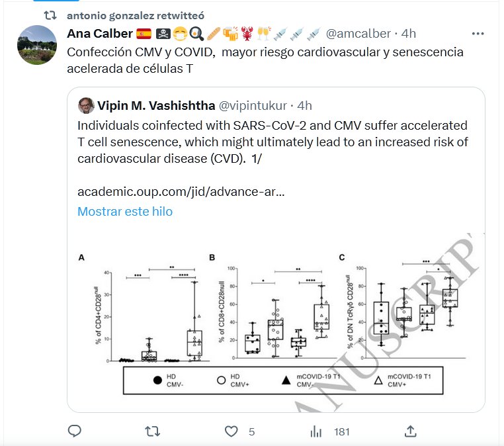The height and width of the screenshot is (446, 504).
Task: Like the tweet with heart icon
Action: pyautogui.click(x=231, y=431)
